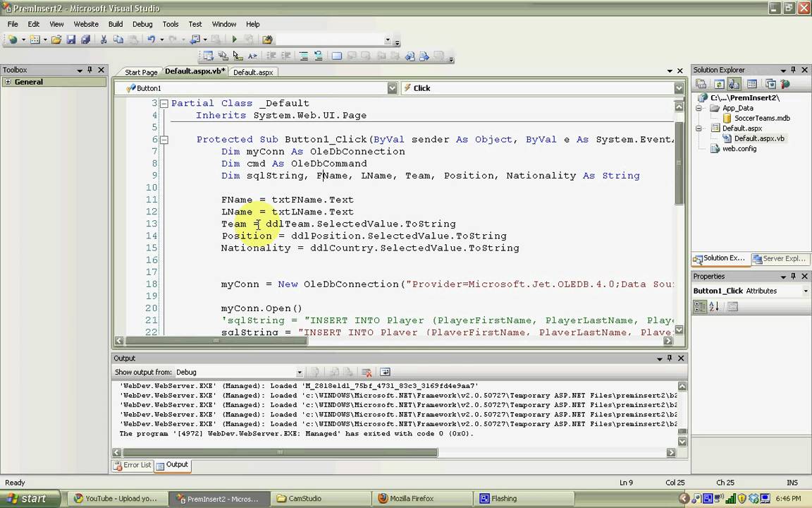Collapse the Button1_Click sub outline
This screenshot has width=812, height=508.
pyautogui.click(x=164, y=140)
